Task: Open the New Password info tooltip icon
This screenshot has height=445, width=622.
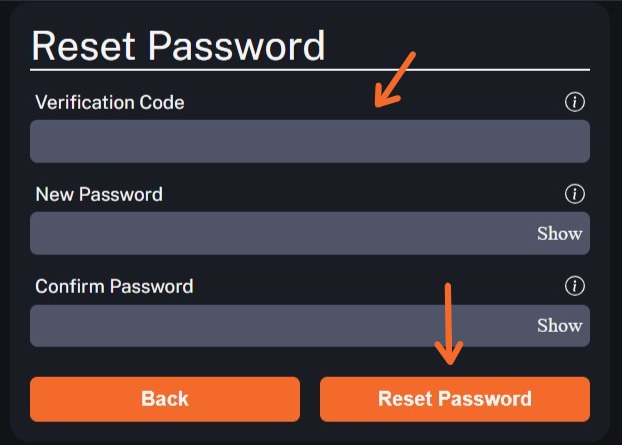Action: 574,194
